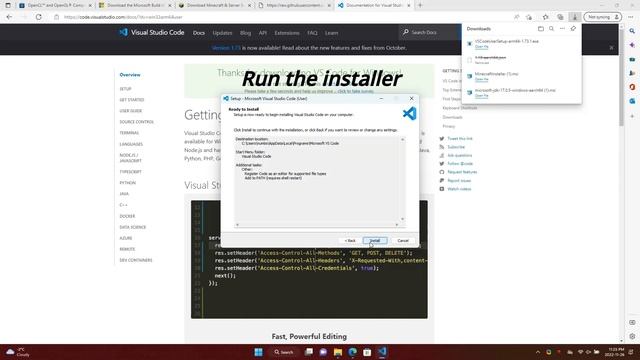Open the Collections toolbar icon

(x=560, y=17)
